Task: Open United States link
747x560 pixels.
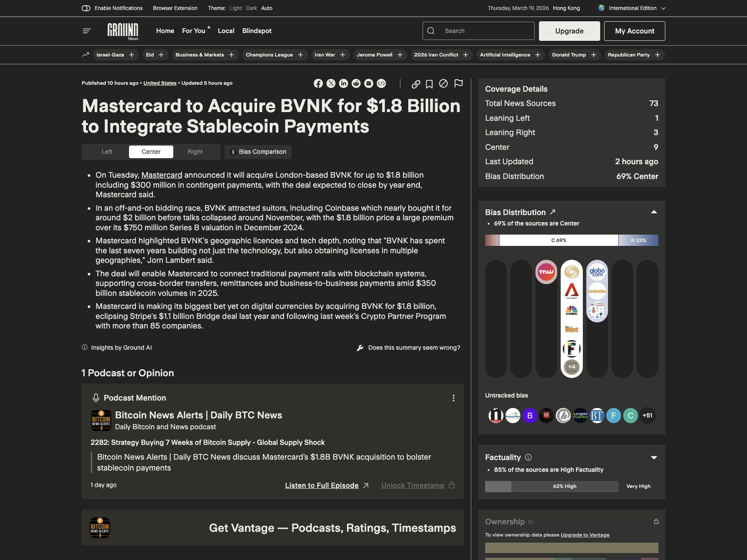Action: pyautogui.click(x=160, y=83)
